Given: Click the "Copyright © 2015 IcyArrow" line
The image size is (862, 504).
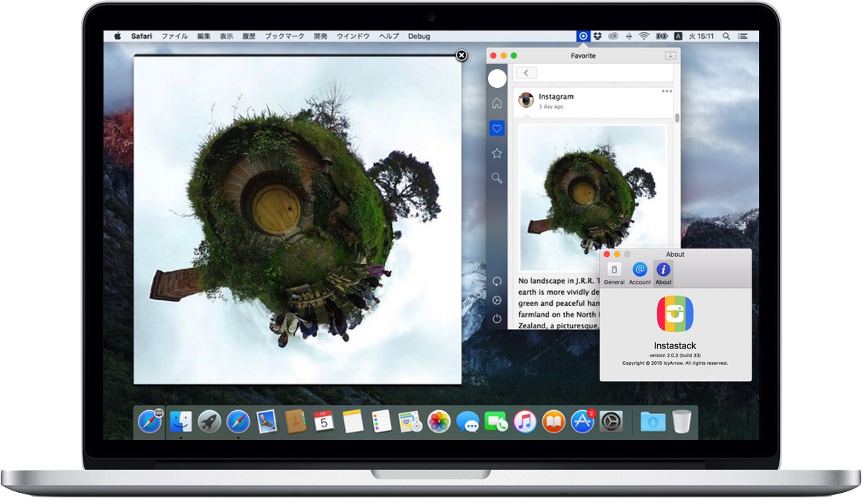Looking at the screenshot, I should coord(674,363).
